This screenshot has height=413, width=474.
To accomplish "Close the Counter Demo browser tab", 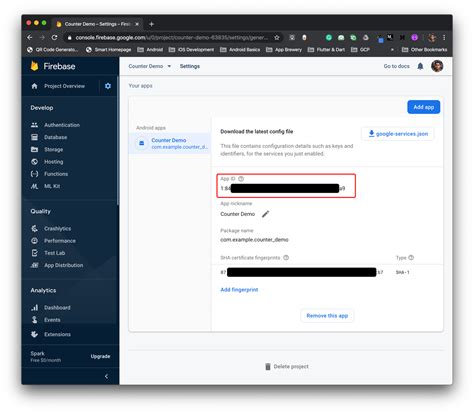I will click(137, 24).
